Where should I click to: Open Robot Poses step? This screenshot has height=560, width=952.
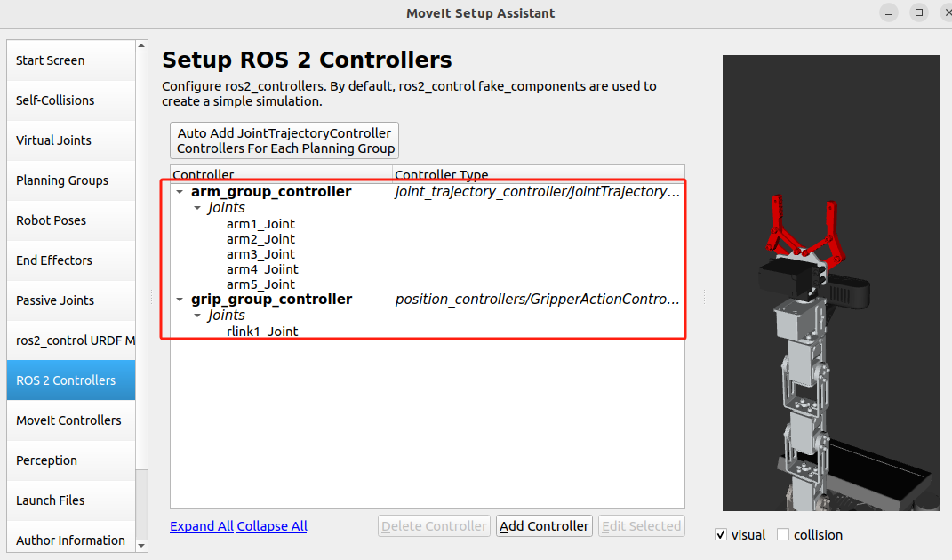[71, 220]
